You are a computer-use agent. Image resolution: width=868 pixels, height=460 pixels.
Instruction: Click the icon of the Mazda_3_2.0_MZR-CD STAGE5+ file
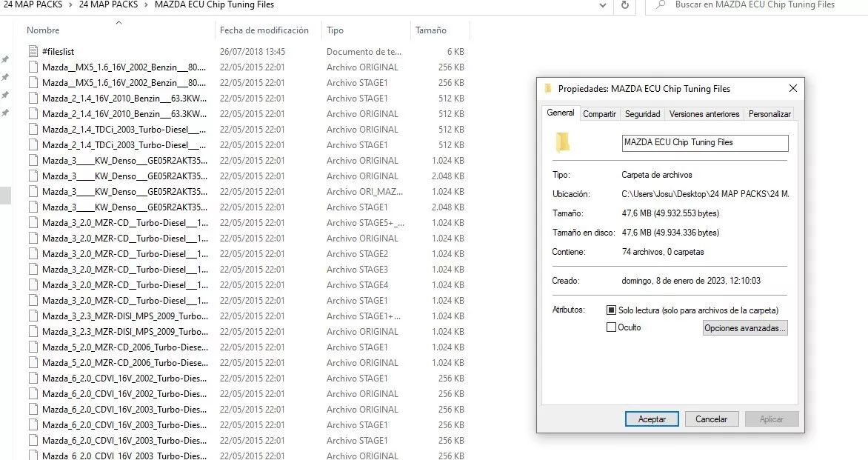point(34,222)
